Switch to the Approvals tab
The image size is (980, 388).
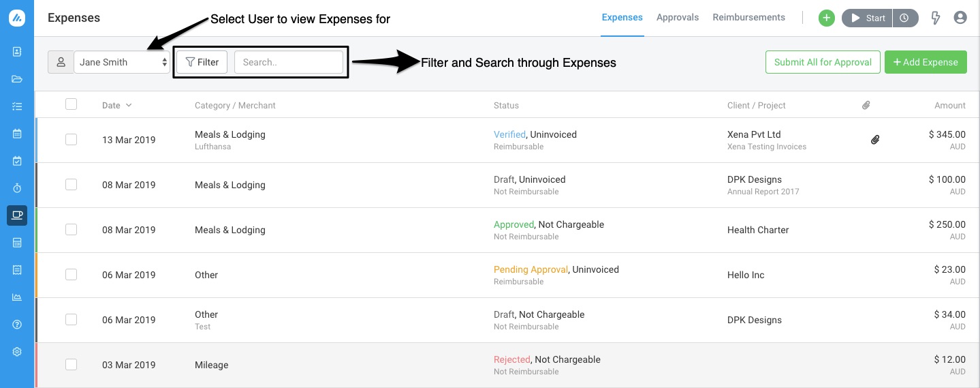pyautogui.click(x=678, y=17)
